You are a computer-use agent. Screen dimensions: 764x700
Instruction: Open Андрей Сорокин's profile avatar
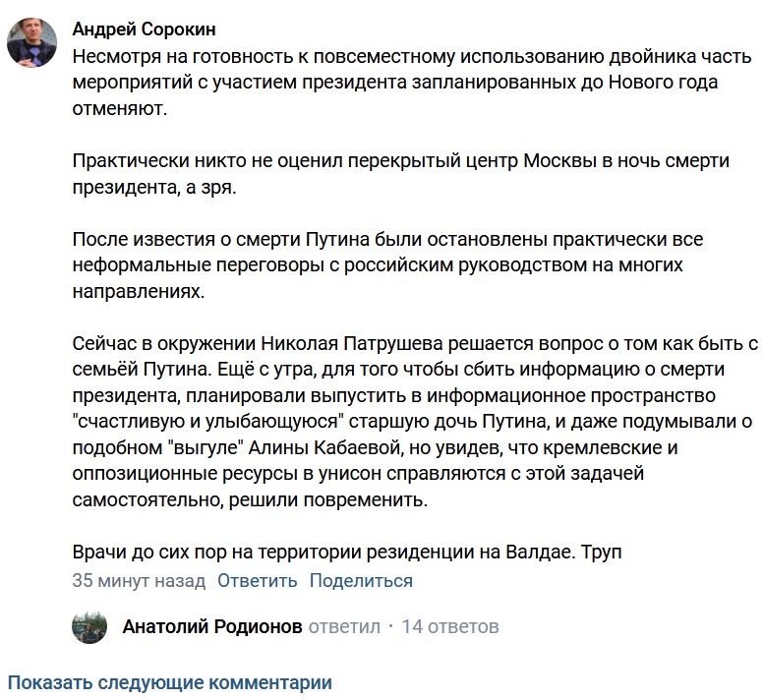tap(31, 43)
